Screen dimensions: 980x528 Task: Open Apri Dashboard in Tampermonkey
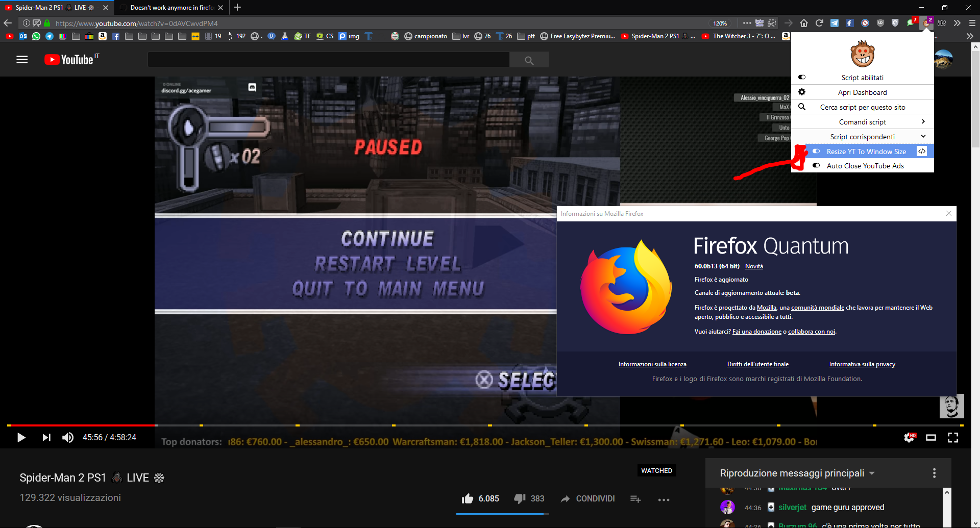click(x=863, y=92)
